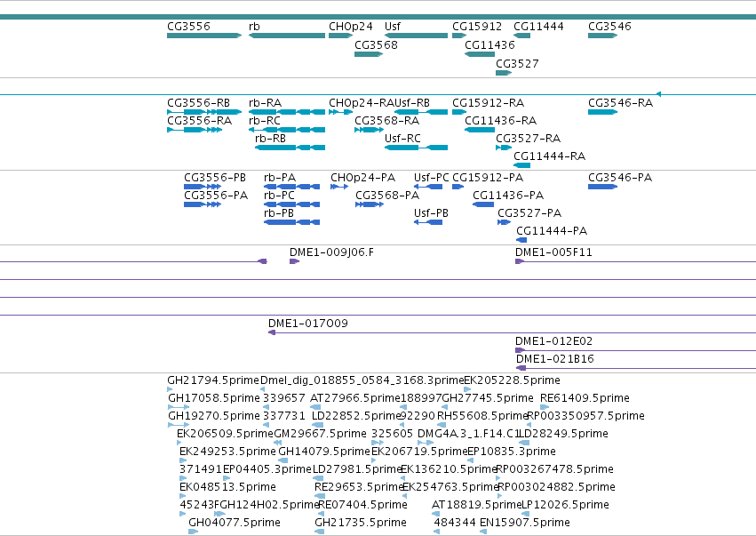Viewport: 756px width, 536px height.
Task: Click the CG3546-PA protein bar
Action: click(602, 187)
